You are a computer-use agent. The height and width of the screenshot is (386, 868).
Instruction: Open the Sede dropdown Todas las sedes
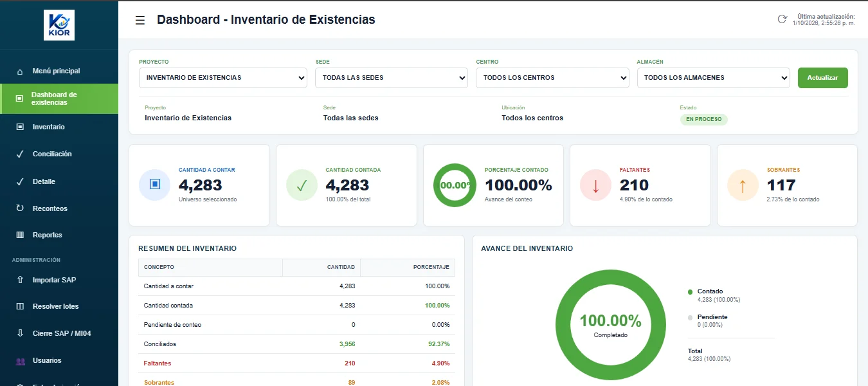click(x=392, y=77)
